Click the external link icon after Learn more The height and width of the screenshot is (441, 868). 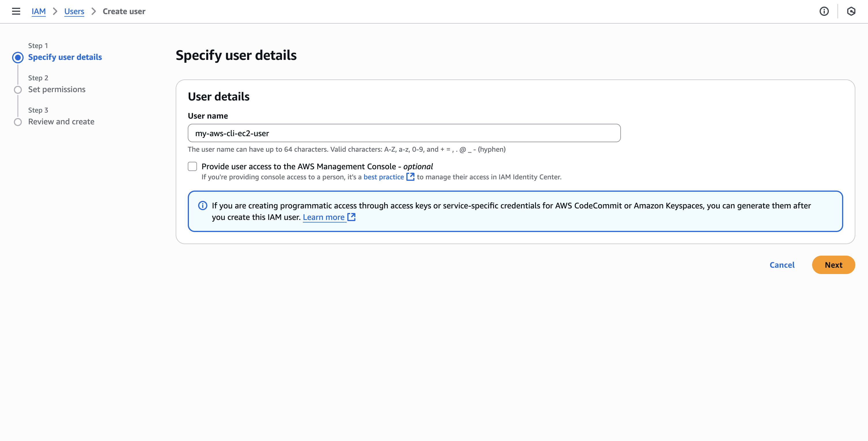coord(351,217)
